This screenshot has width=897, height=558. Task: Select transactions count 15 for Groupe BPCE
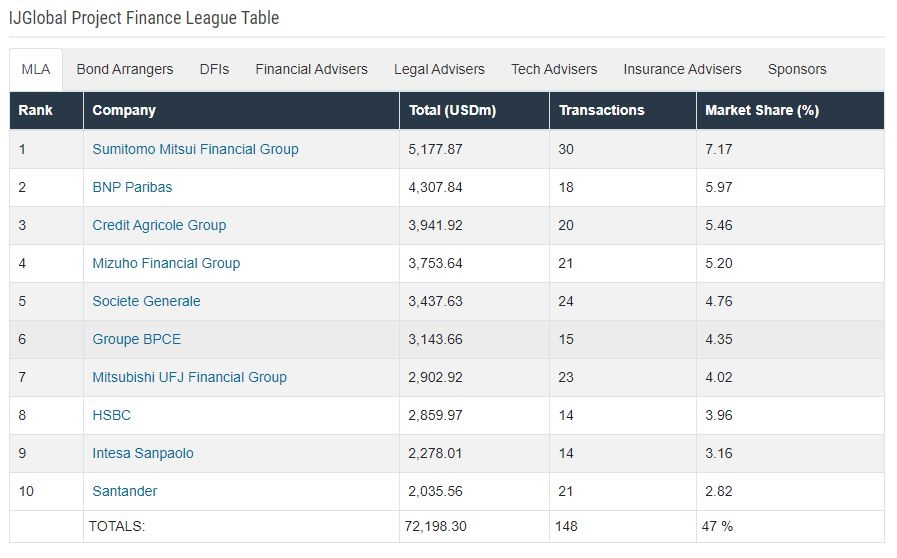click(566, 339)
